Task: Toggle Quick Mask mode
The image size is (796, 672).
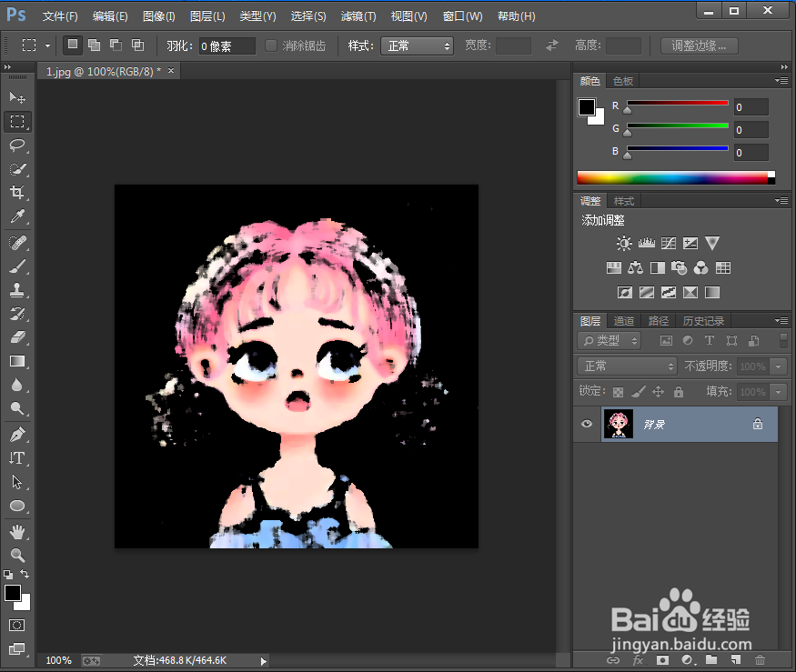Action: coord(16,625)
